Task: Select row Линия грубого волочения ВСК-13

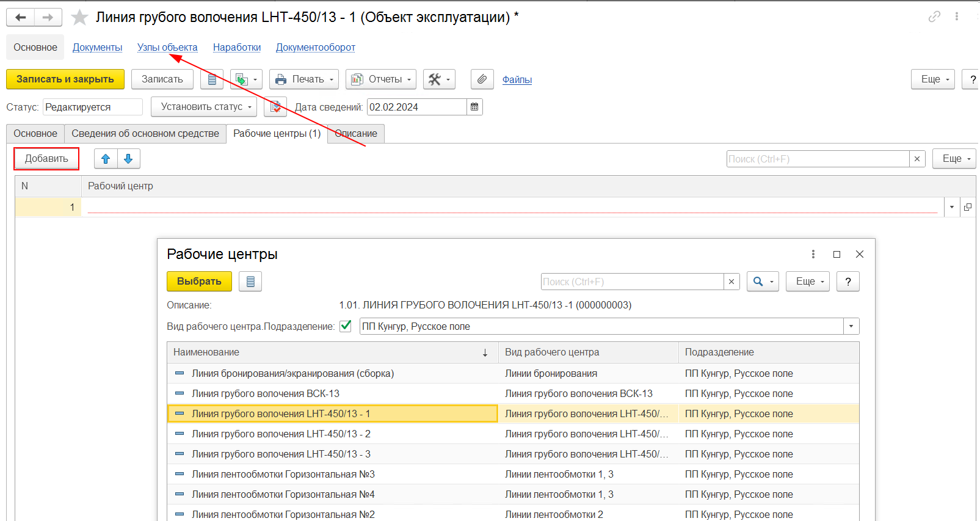Action: click(513, 393)
